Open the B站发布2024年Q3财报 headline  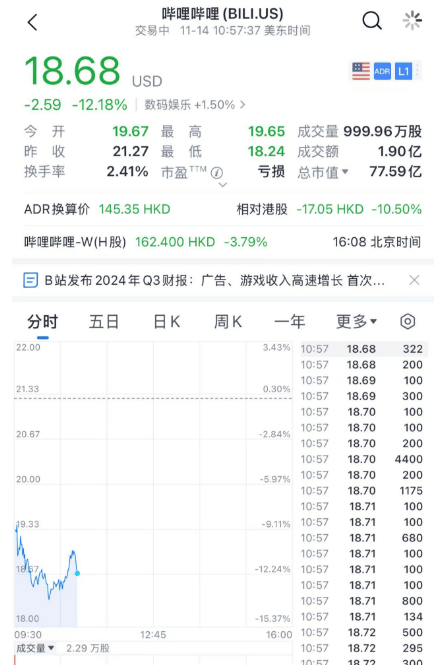(x=215, y=280)
